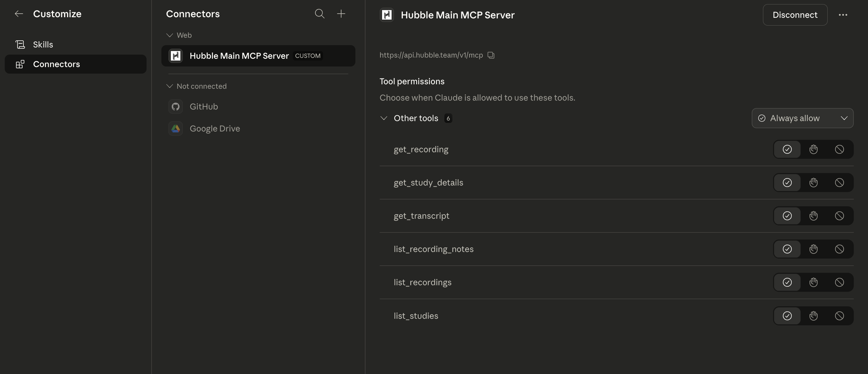Collapse the Web connectors group
The image size is (868, 374).
[x=169, y=35]
